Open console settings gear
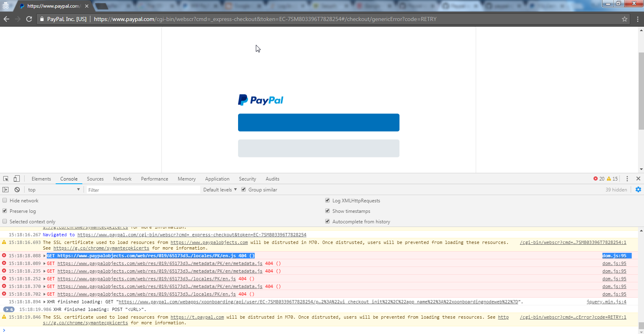The height and width of the screenshot is (334, 644). 638,189
